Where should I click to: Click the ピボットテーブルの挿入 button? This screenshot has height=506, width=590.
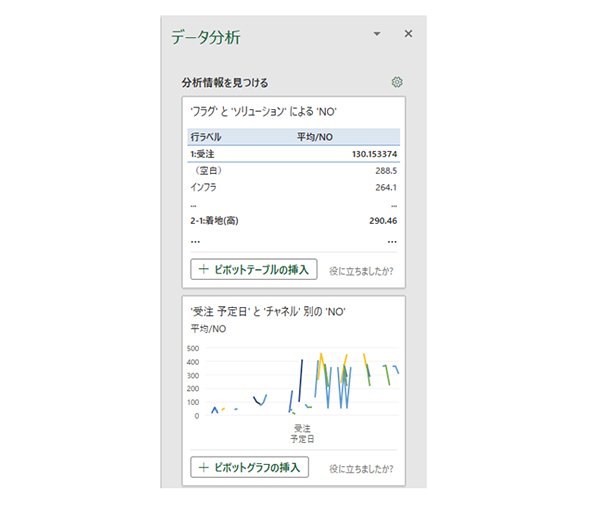[254, 269]
